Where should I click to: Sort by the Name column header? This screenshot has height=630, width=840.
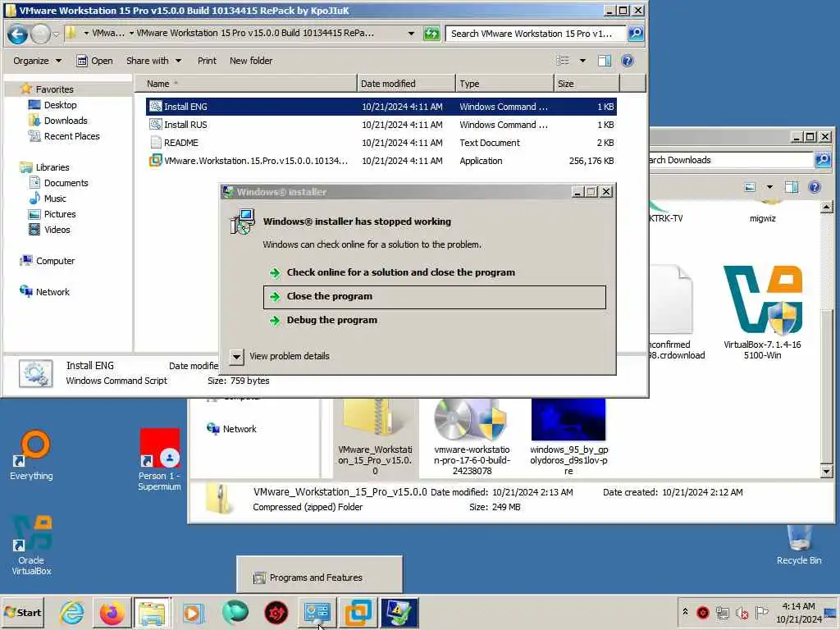(245, 84)
